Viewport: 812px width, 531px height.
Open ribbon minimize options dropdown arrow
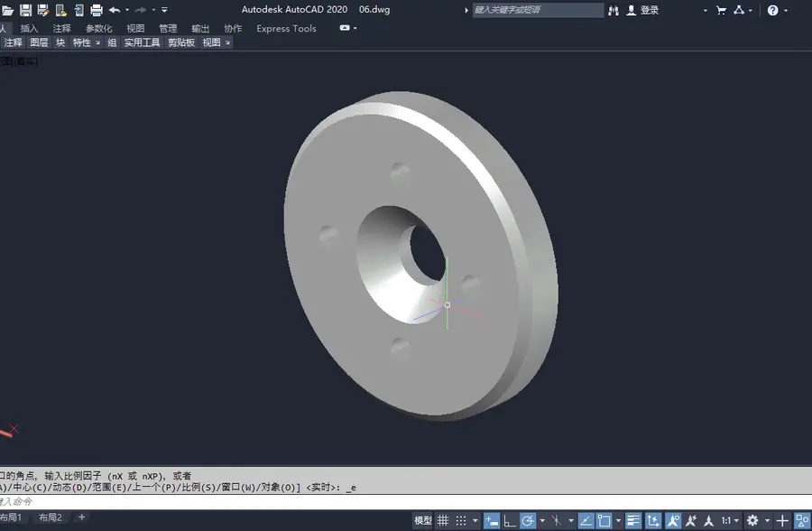355,28
